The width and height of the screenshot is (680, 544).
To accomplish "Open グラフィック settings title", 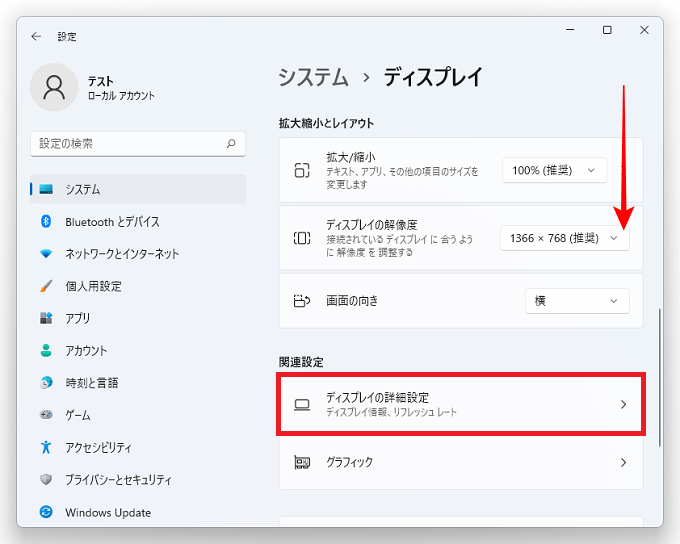I will 350,462.
